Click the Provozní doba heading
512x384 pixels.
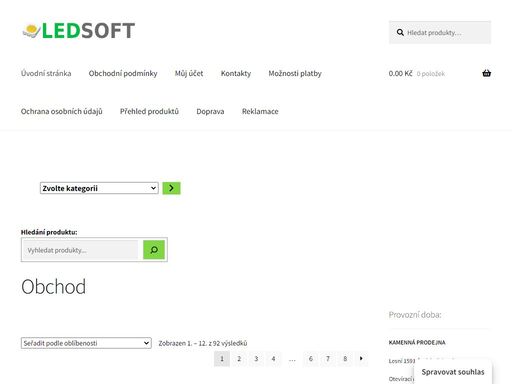point(415,315)
